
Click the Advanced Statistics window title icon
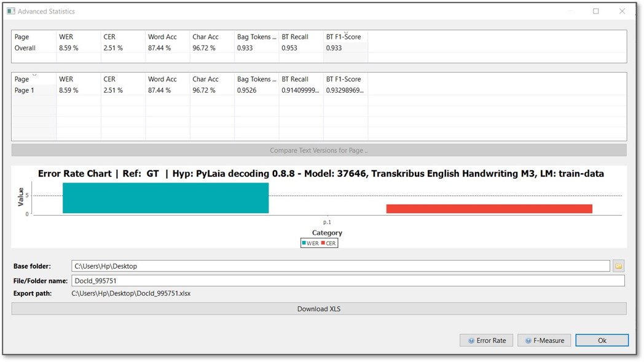pyautogui.click(x=10, y=11)
